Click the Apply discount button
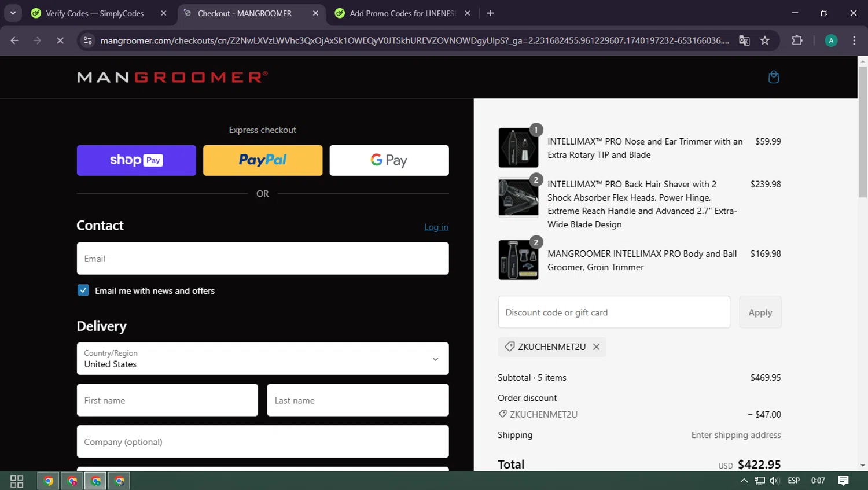This screenshot has width=868, height=490. pyautogui.click(x=760, y=312)
